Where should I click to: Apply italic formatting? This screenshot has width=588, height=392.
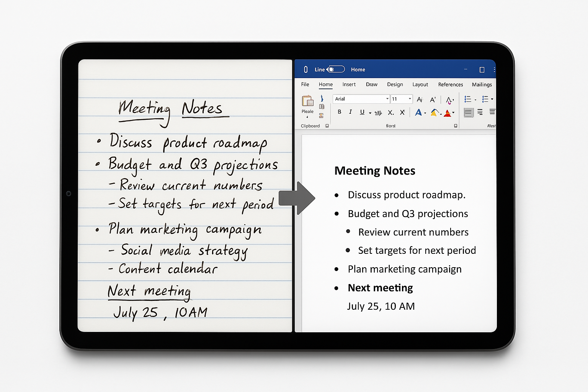click(351, 113)
